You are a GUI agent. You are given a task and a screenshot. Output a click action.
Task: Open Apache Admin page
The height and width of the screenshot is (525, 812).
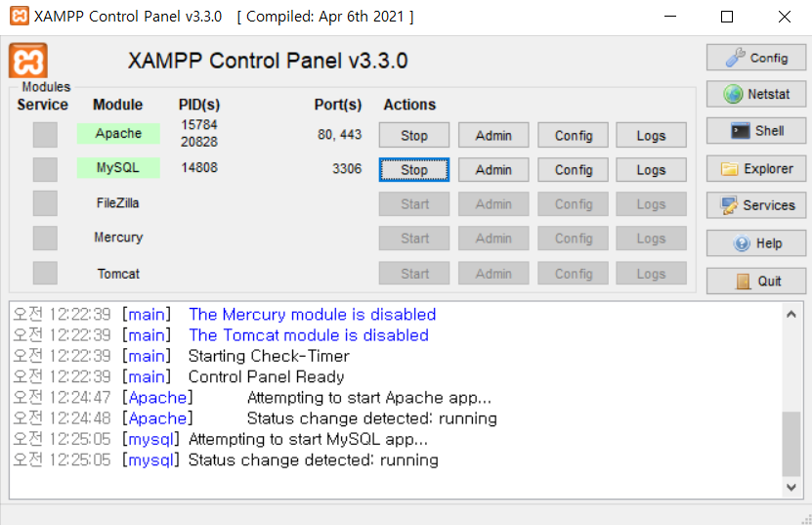click(x=493, y=135)
